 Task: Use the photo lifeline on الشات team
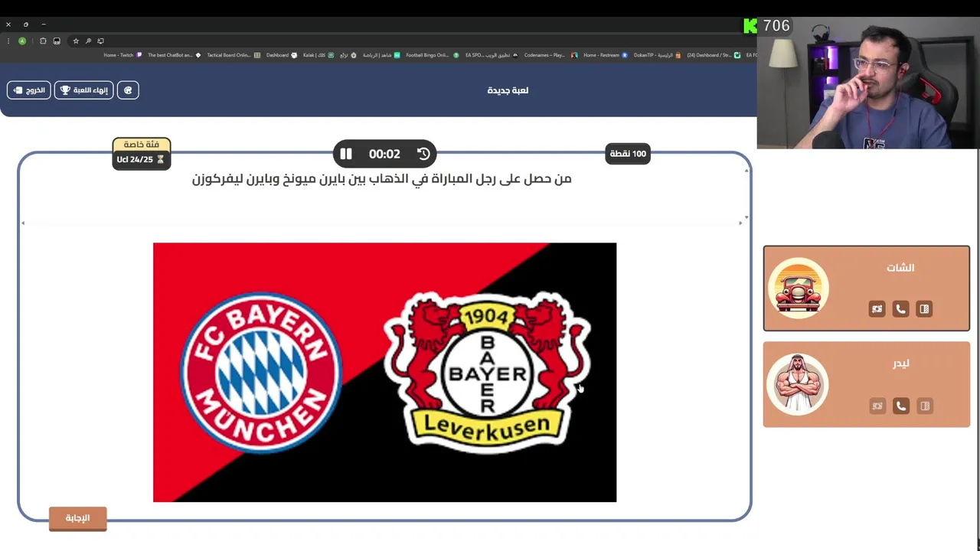tap(877, 309)
